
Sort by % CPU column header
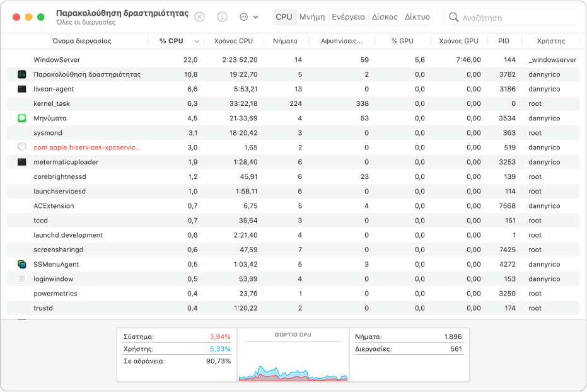pos(171,41)
